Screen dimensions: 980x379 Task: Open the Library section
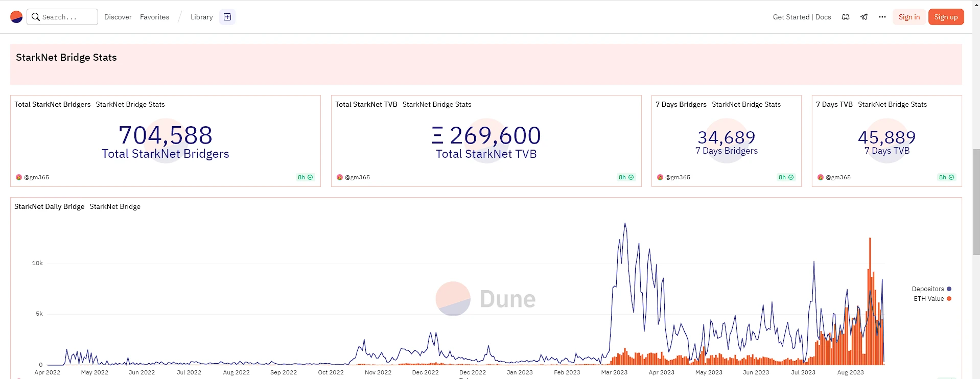tap(202, 17)
